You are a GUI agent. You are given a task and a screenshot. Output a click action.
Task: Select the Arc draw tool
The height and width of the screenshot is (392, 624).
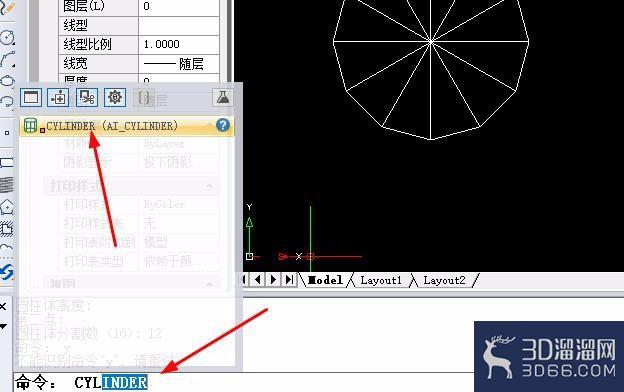(7, 59)
